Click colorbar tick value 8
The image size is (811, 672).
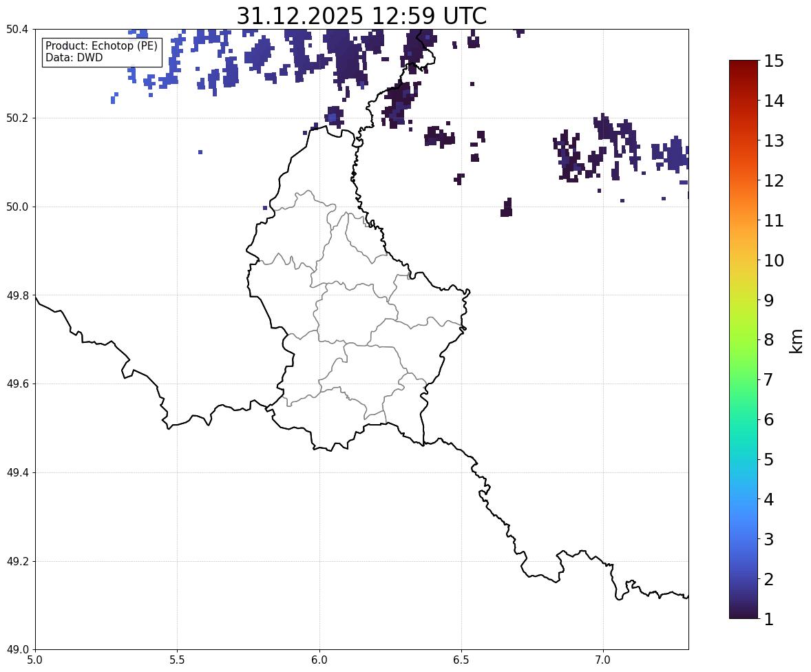[x=769, y=340]
